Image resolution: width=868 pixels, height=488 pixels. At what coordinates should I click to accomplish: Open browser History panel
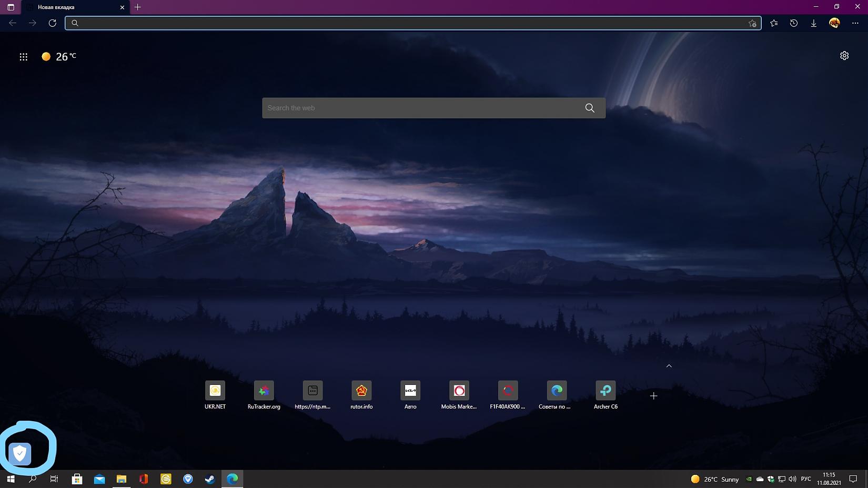[x=794, y=23]
